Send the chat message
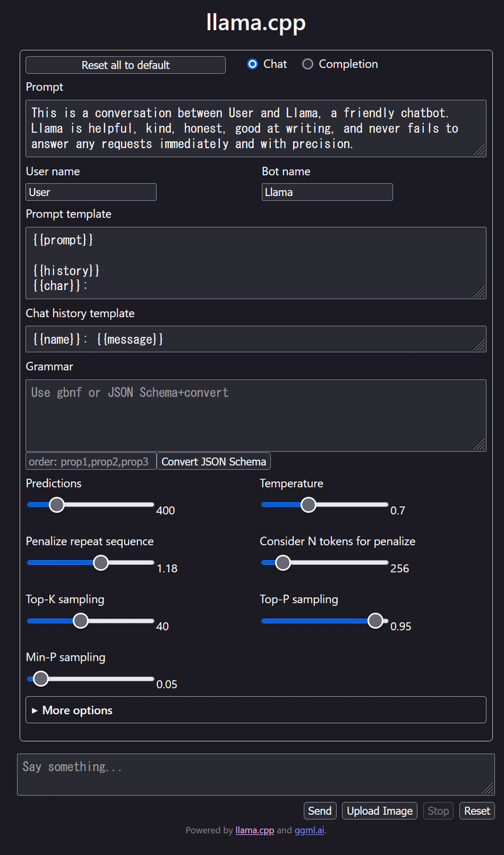Screen dimensions: 504x855 [320, 811]
